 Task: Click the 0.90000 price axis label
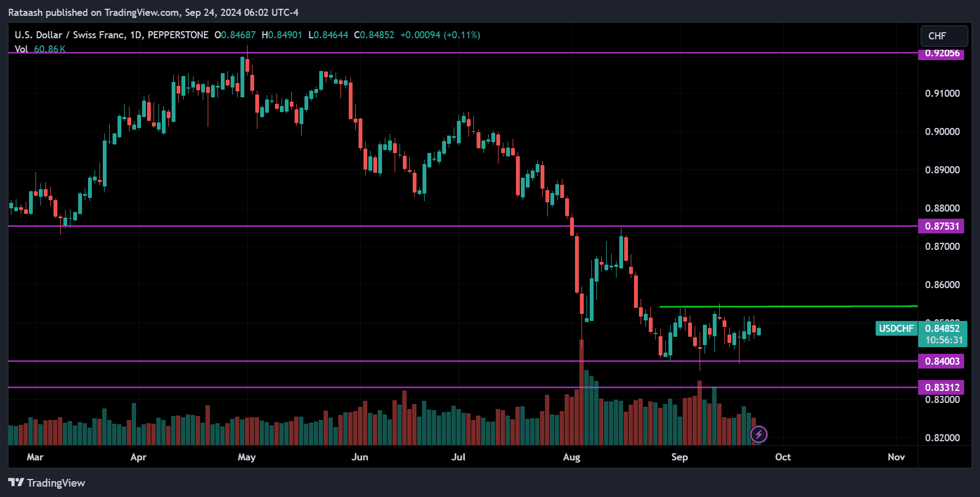(x=942, y=132)
